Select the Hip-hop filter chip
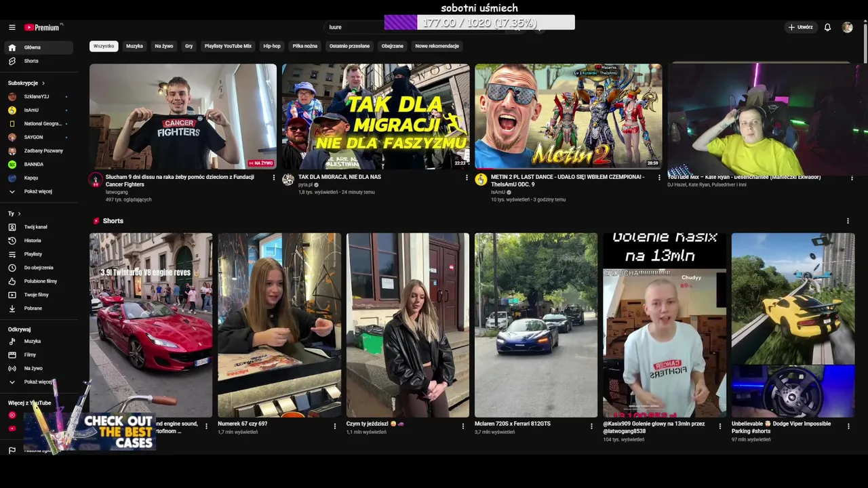This screenshot has width=868, height=488. point(272,46)
